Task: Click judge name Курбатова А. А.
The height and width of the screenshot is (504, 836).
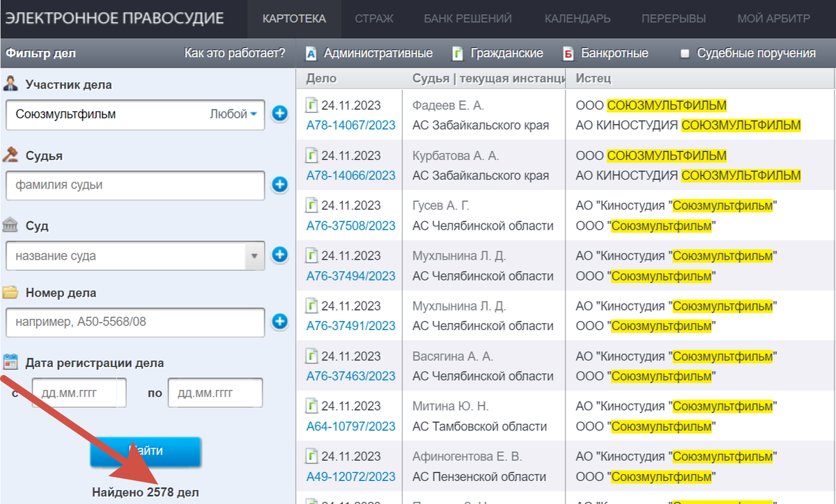Action: click(456, 156)
